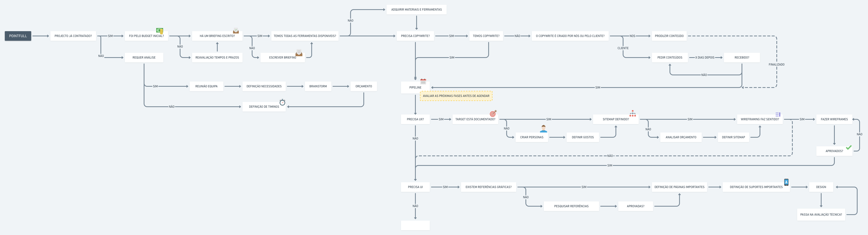The height and width of the screenshot is (235, 868).
Task: Select the 'Brainstorm' node
Action: pos(318,86)
